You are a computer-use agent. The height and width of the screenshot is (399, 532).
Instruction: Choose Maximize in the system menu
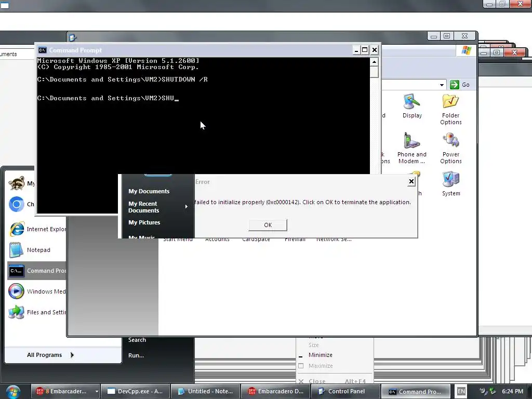321,366
